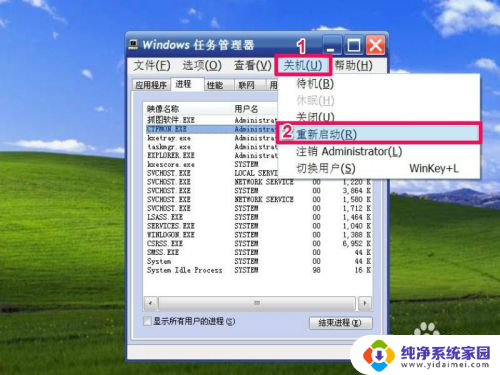Maximize the Task Manager window

coord(354,45)
